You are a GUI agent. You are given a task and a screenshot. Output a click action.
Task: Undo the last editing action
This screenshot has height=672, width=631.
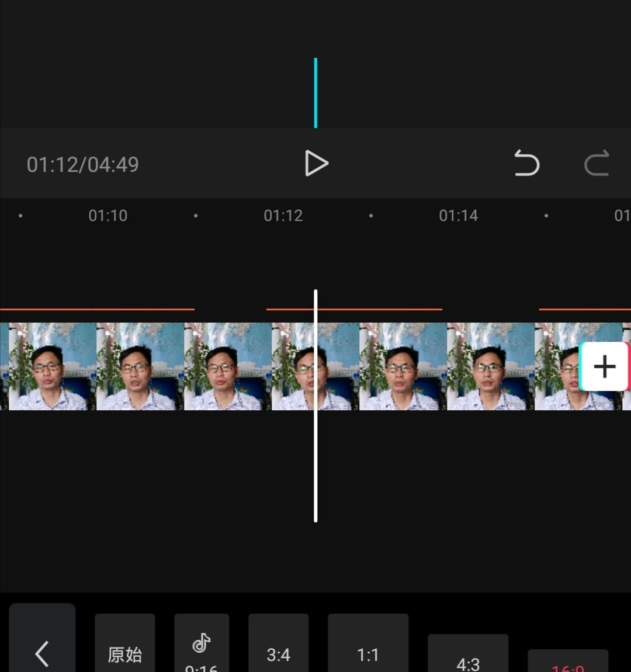pyautogui.click(x=526, y=164)
